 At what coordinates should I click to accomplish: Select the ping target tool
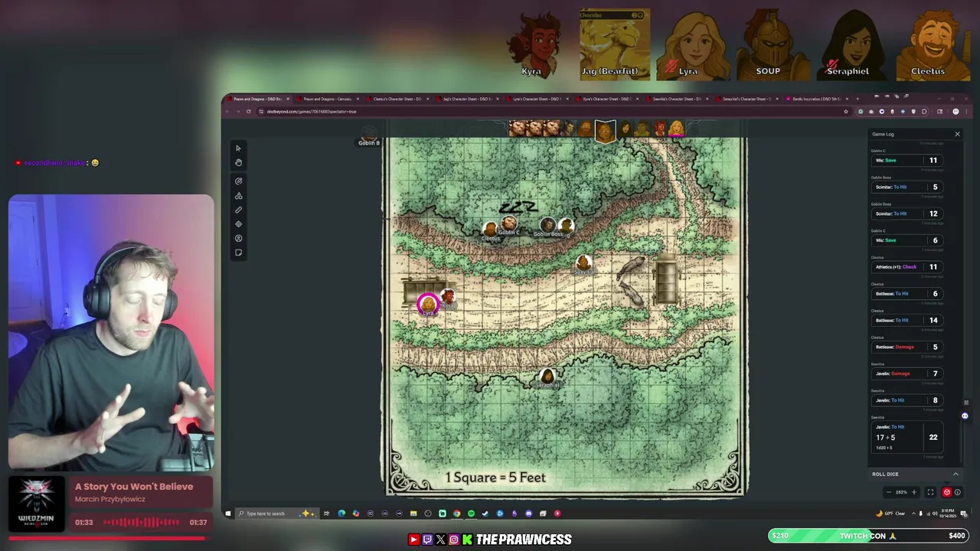[238, 224]
